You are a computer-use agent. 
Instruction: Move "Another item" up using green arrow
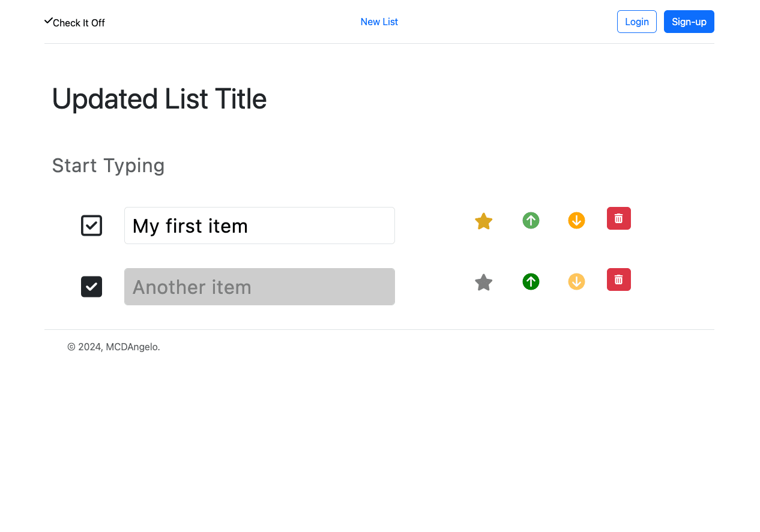pos(531,282)
